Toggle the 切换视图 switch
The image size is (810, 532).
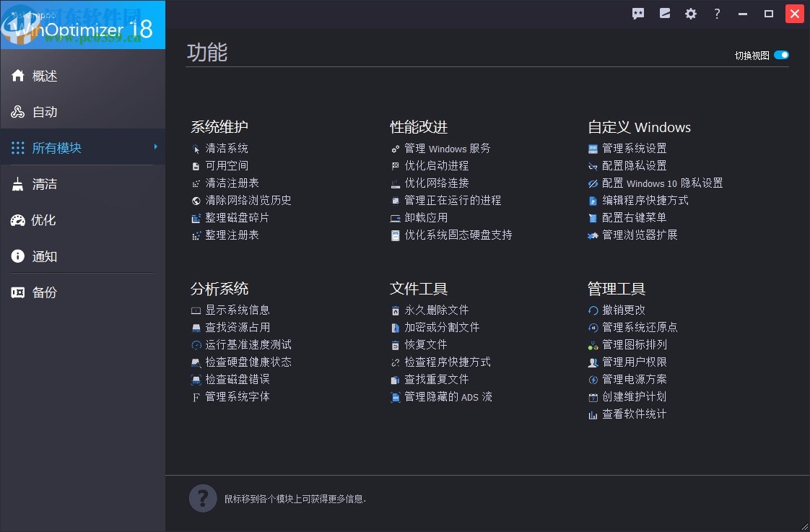pos(780,54)
